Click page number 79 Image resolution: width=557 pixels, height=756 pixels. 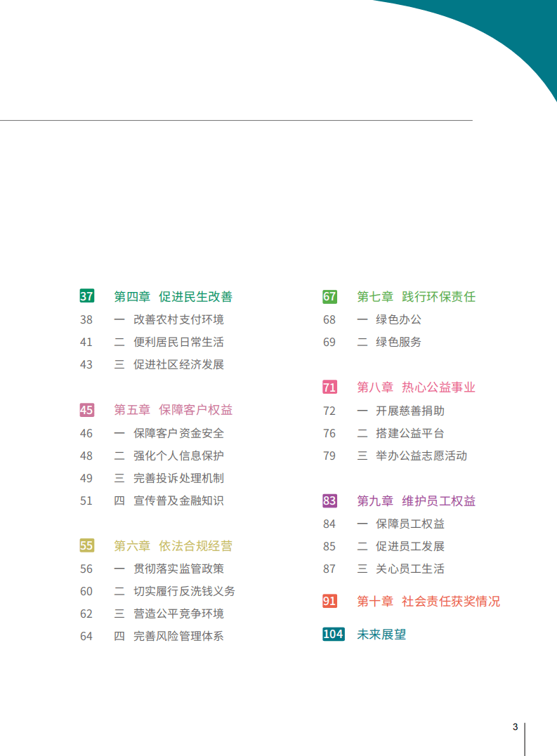[x=329, y=456]
